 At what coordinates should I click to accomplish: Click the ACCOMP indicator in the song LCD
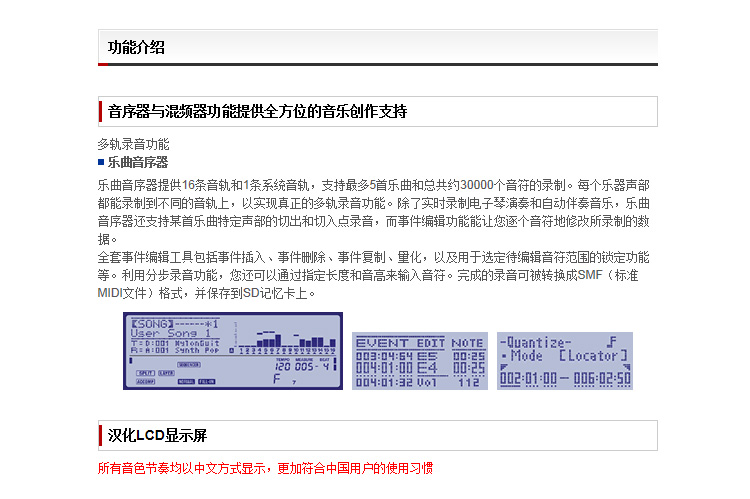click(x=145, y=381)
